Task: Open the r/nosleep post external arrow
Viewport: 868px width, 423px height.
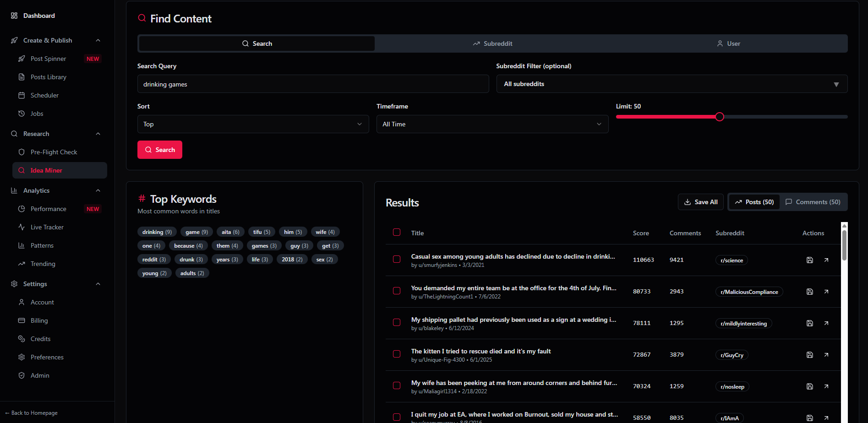Action: click(x=826, y=386)
